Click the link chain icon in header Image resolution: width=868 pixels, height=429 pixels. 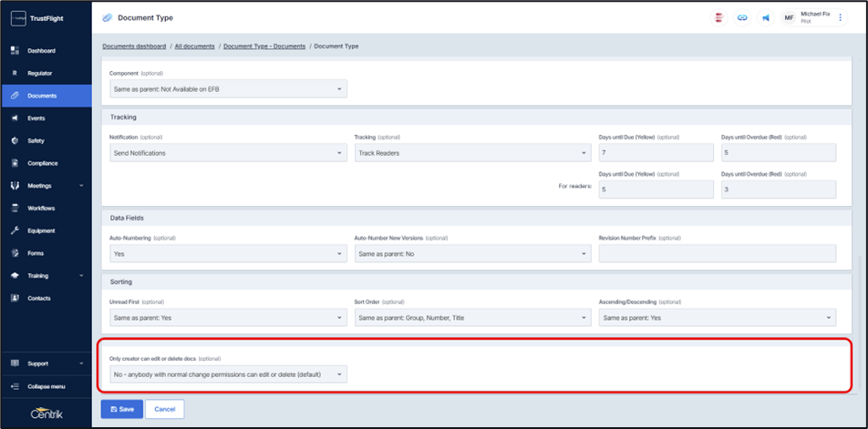742,18
